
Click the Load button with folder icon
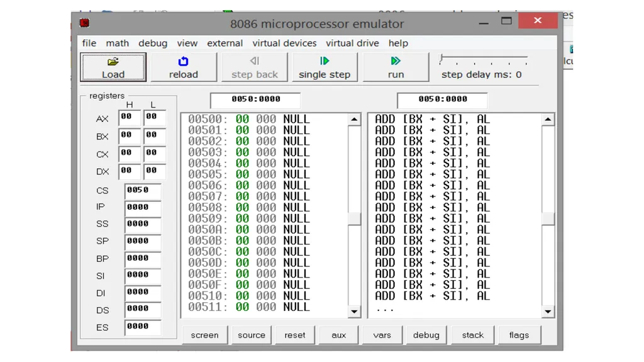113,67
